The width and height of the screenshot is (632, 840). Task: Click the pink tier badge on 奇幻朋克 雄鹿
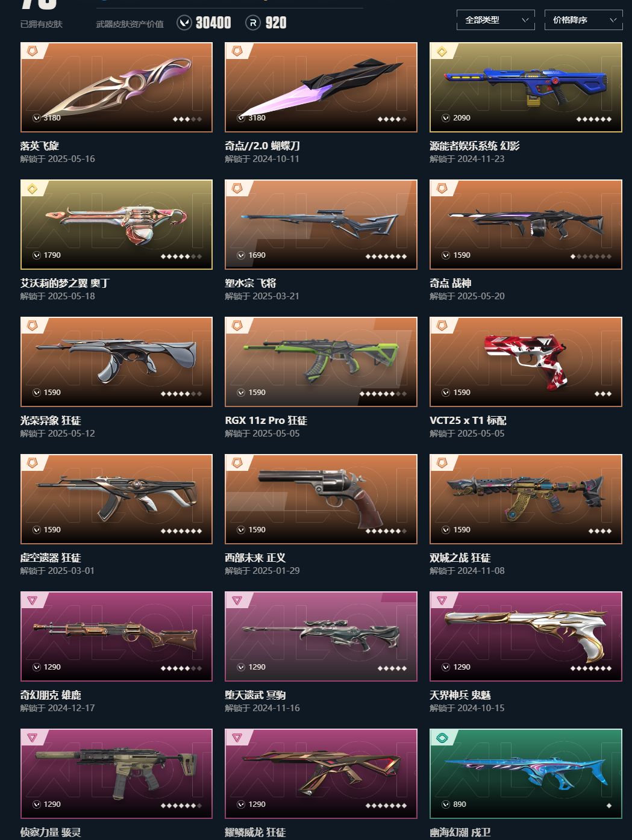[x=33, y=600]
